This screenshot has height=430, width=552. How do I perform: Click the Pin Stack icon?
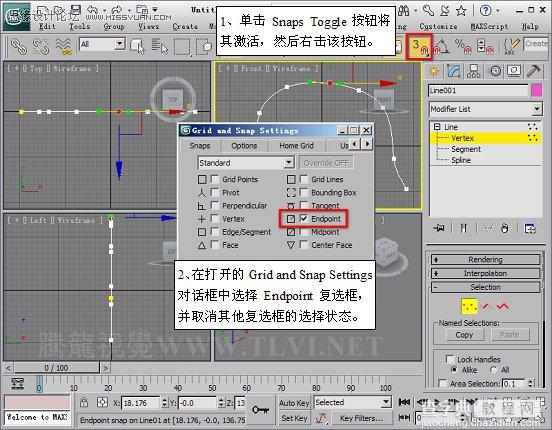(439, 229)
